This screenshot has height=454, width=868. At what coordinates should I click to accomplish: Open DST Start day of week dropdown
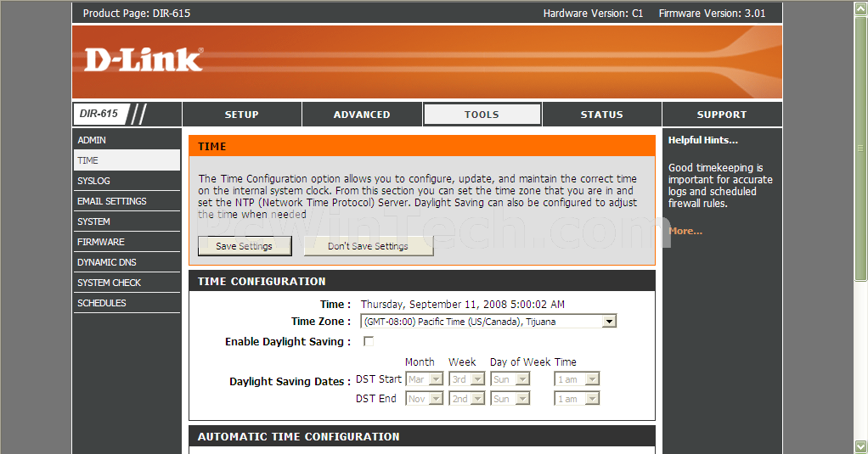coord(510,379)
